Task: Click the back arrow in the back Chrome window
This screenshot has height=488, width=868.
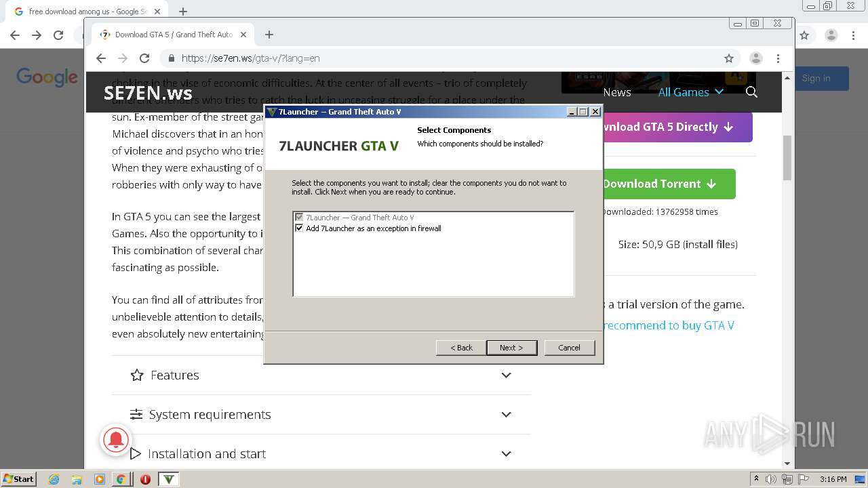Action: [x=15, y=35]
